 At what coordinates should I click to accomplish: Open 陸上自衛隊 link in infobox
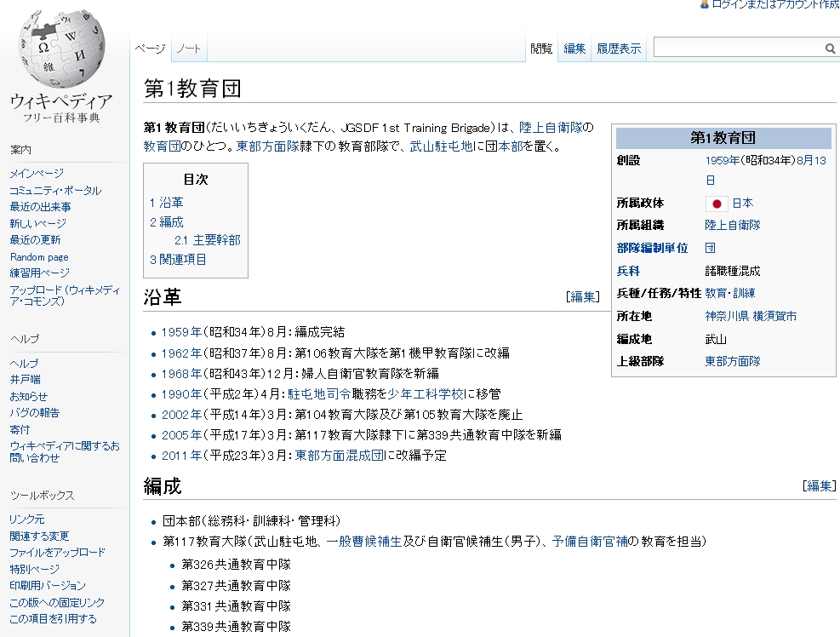coord(732,225)
